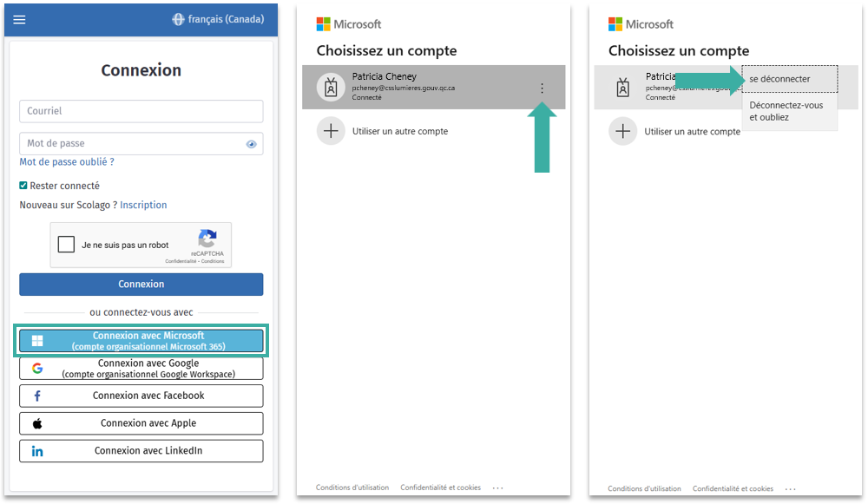Open Confidentialité et cookies in middle panel
Screen dimensions: 868x504
pyautogui.click(x=441, y=488)
